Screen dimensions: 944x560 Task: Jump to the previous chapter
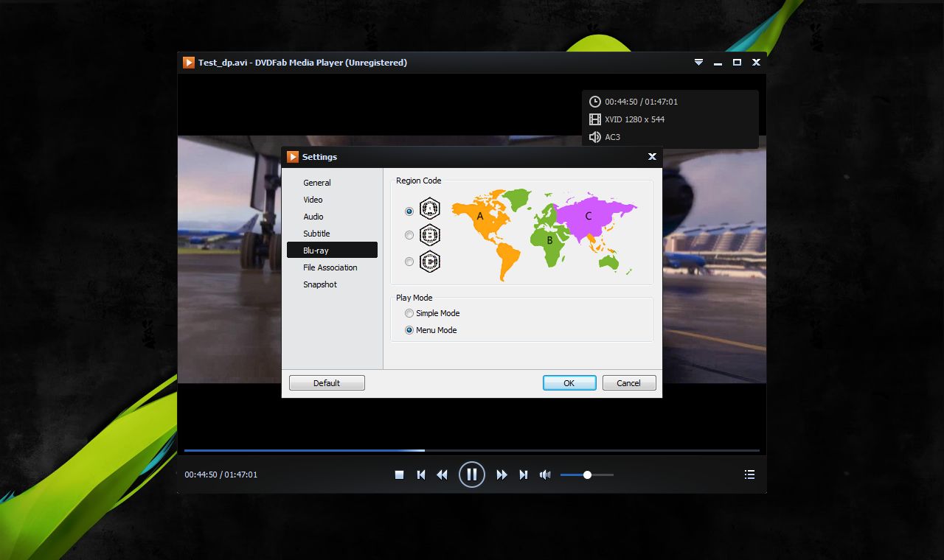pos(421,475)
